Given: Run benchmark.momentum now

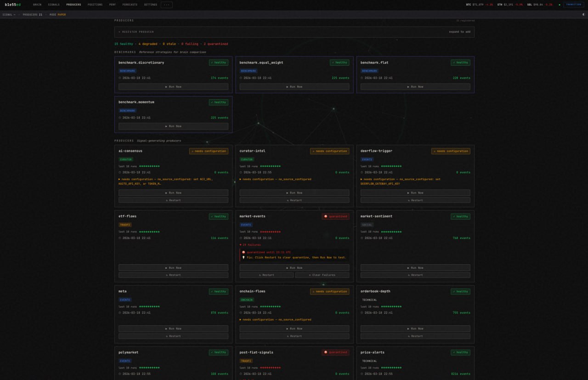Looking at the screenshot, I should [x=173, y=126].
